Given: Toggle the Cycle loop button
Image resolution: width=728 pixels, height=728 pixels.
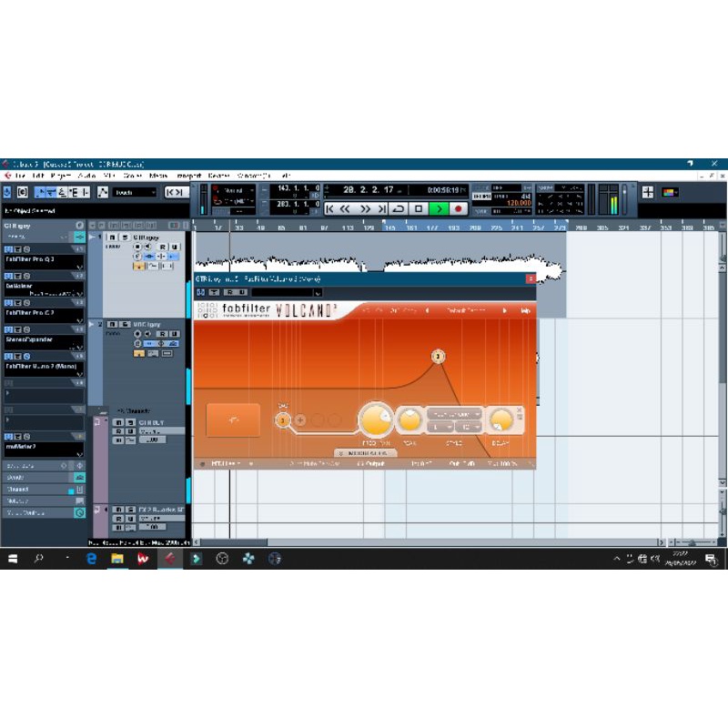Looking at the screenshot, I should point(398,208).
